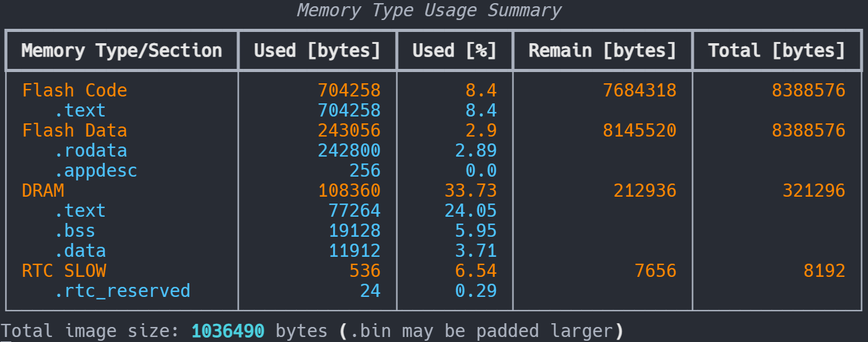Click 704258 in the Flash Code .text row
The width and height of the screenshot is (868, 342).
pos(349,110)
